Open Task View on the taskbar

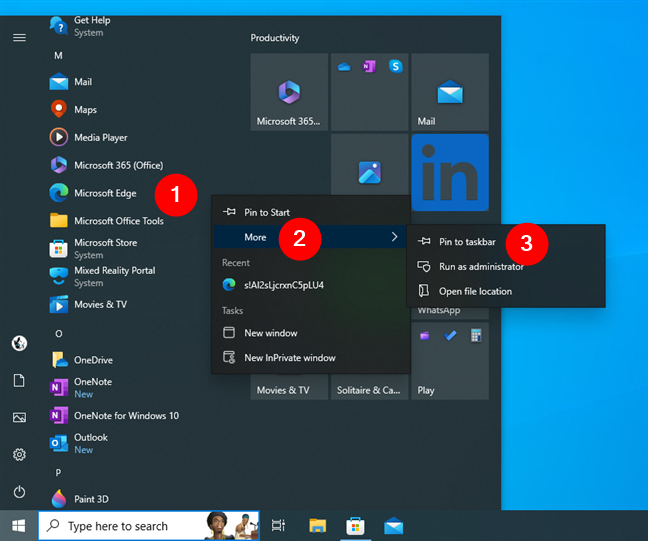pos(278,526)
